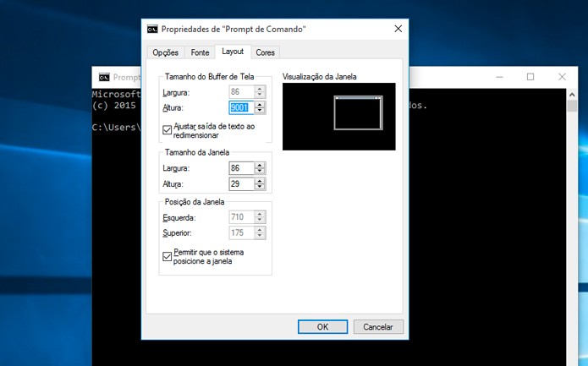This screenshot has width=588, height=366.
Task: Confirm changes with the OK button
Action: [x=323, y=326]
